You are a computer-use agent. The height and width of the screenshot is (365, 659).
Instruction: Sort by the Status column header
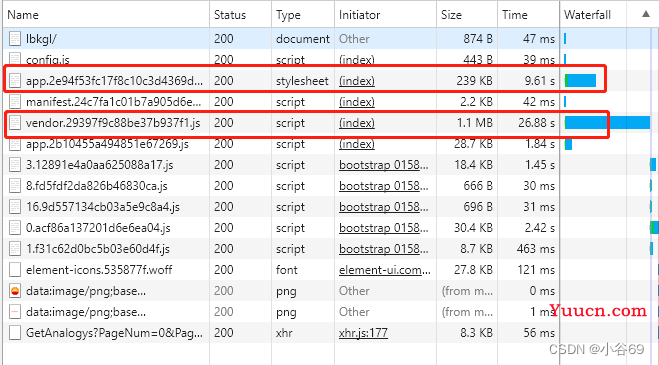pyautogui.click(x=240, y=15)
